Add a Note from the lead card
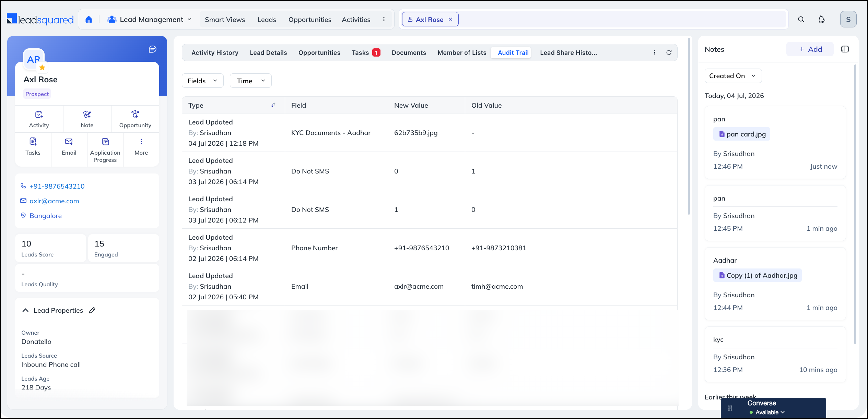Screen dimensions: 868x419 point(87,119)
